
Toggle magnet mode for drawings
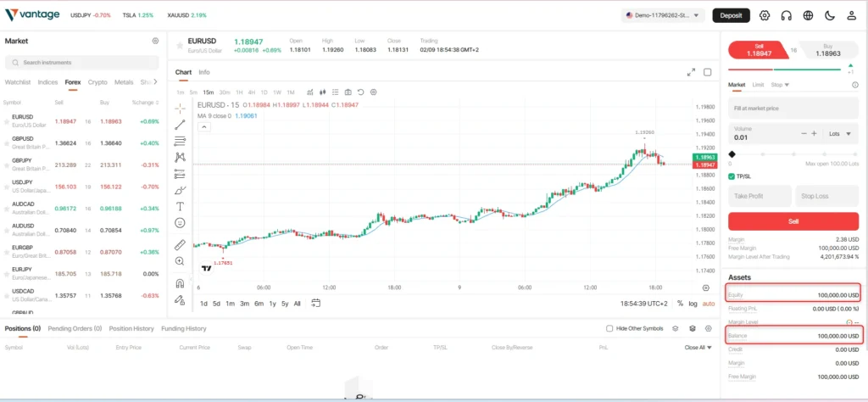(x=180, y=283)
